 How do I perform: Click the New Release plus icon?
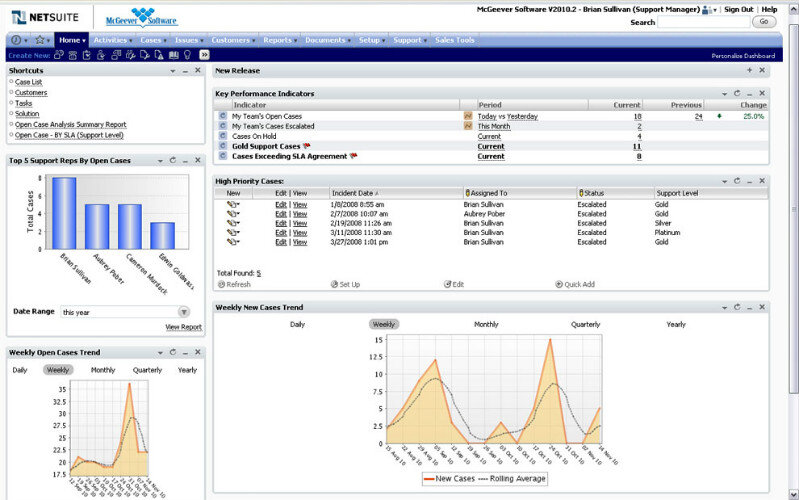[749, 71]
